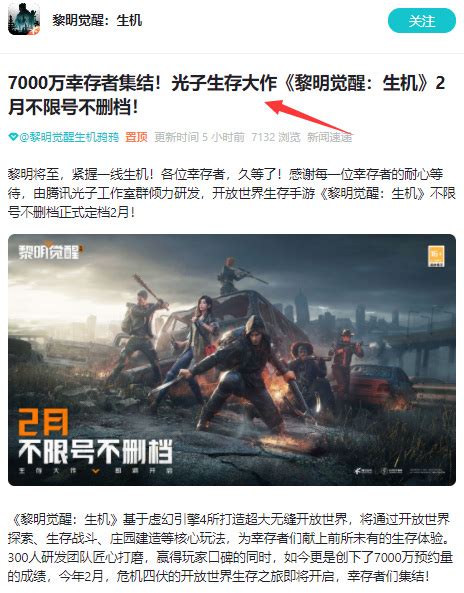
Task: Click the 7132 浏览 view count
Action: pyautogui.click(x=276, y=137)
